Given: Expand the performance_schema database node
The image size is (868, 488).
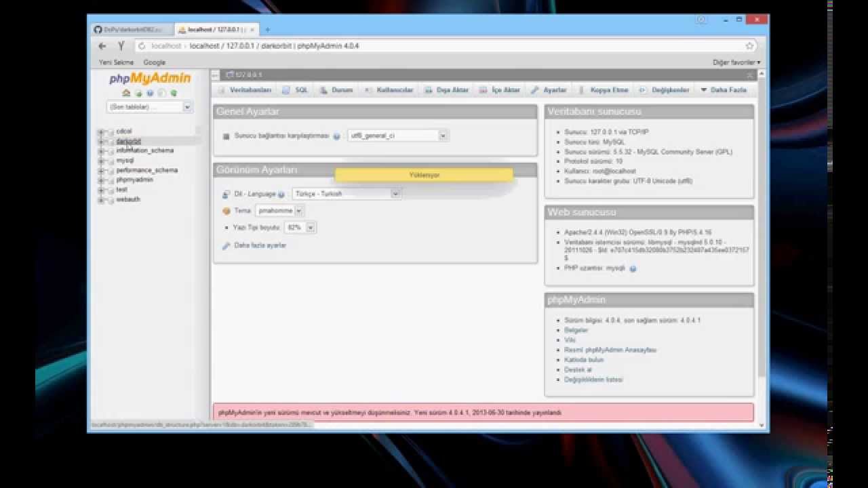Looking at the screenshot, I should [101, 171].
